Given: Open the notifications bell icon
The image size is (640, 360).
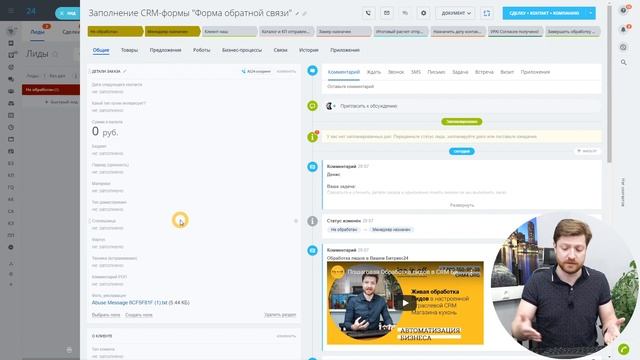Looking at the screenshot, I should click(x=623, y=29).
